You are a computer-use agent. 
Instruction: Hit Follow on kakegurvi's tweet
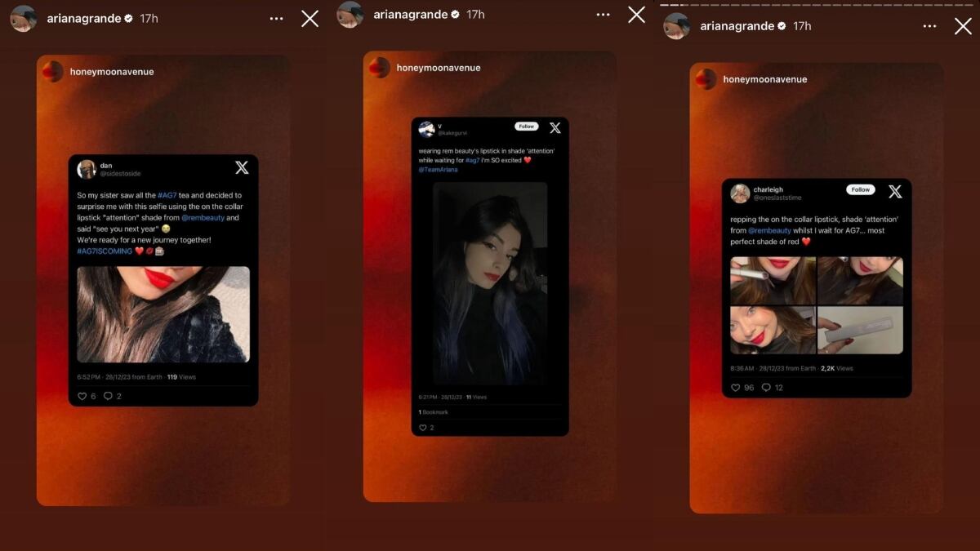[527, 127]
